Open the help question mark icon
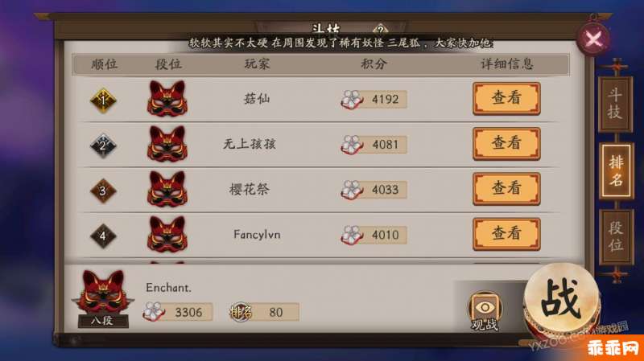The width and height of the screenshot is (644, 361). (x=381, y=30)
